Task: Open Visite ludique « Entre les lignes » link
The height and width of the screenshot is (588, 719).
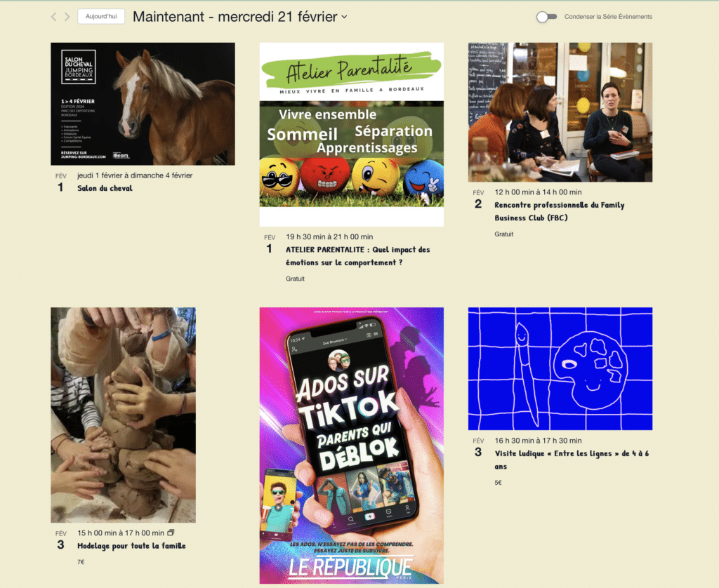Action: pos(572,460)
